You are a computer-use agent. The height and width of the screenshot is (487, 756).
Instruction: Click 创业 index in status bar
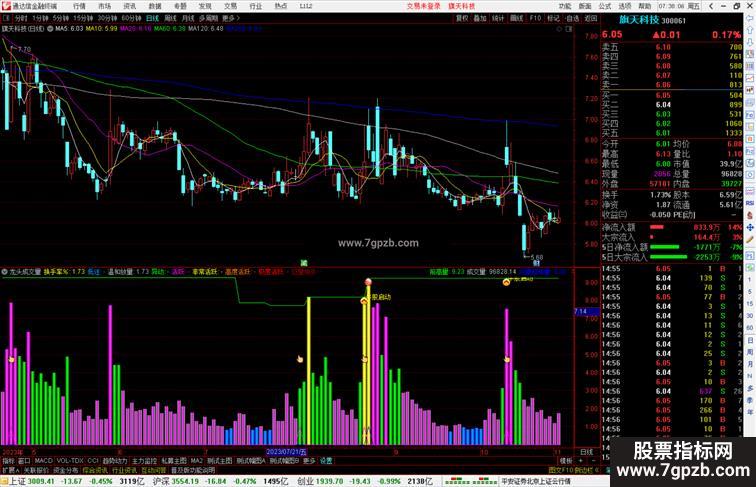click(306, 481)
